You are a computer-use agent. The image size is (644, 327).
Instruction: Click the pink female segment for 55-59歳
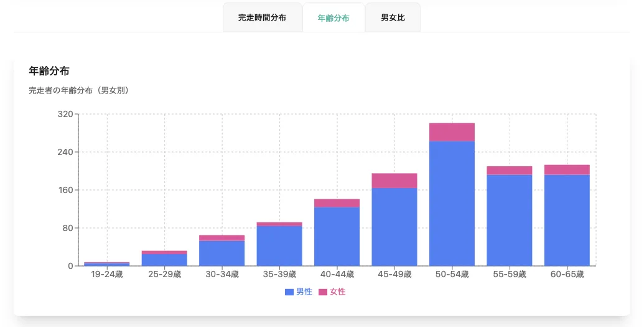(509, 171)
